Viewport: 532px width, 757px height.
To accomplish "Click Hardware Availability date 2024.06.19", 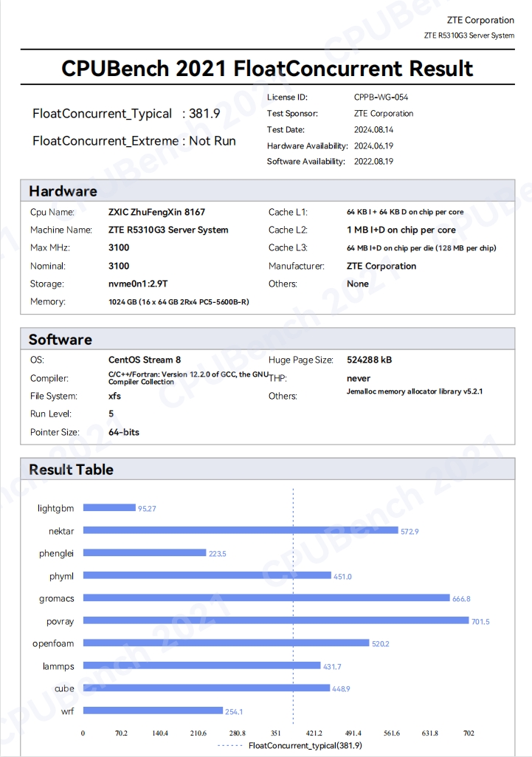I will (x=373, y=145).
